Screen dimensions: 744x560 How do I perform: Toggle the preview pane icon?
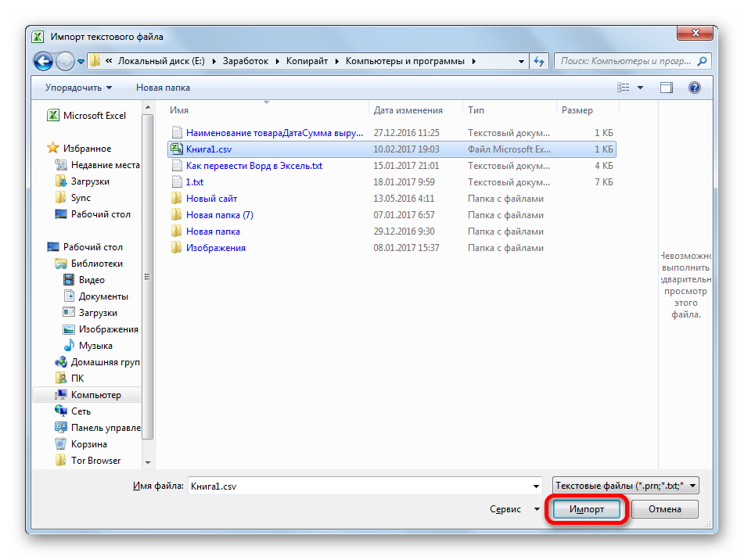[667, 88]
